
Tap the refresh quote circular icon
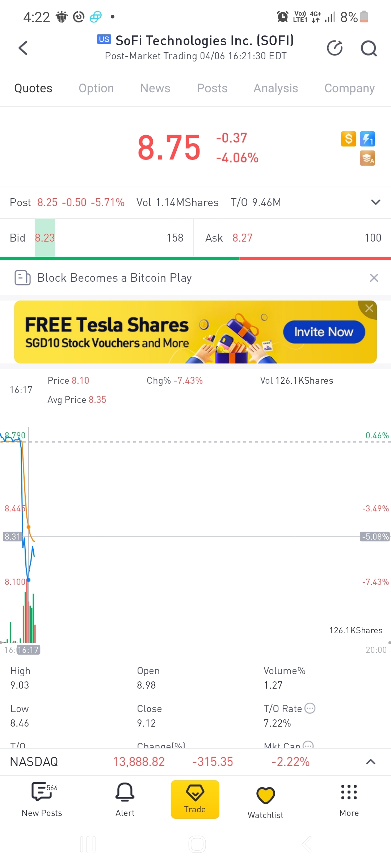pos(335,48)
